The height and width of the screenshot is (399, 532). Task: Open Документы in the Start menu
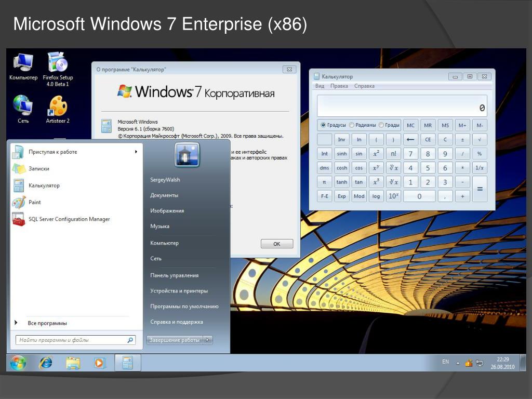164,195
